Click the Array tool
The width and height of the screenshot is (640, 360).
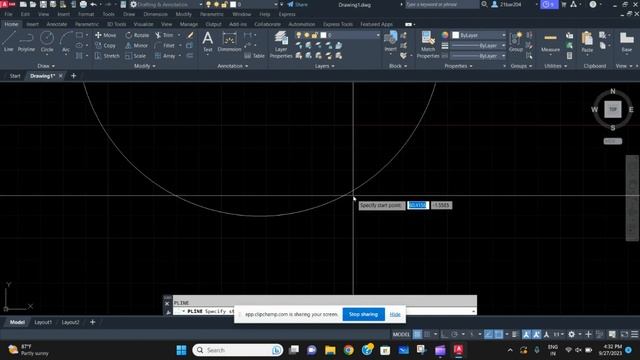coord(165,56)
